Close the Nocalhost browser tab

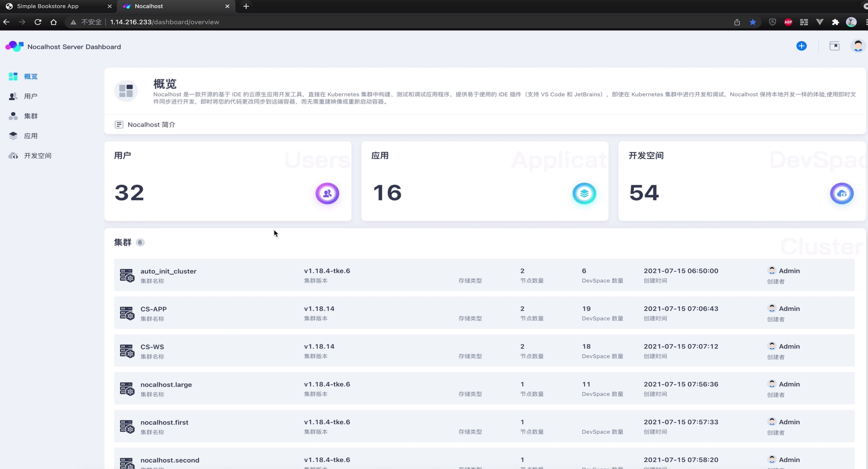tap(227, 6)
